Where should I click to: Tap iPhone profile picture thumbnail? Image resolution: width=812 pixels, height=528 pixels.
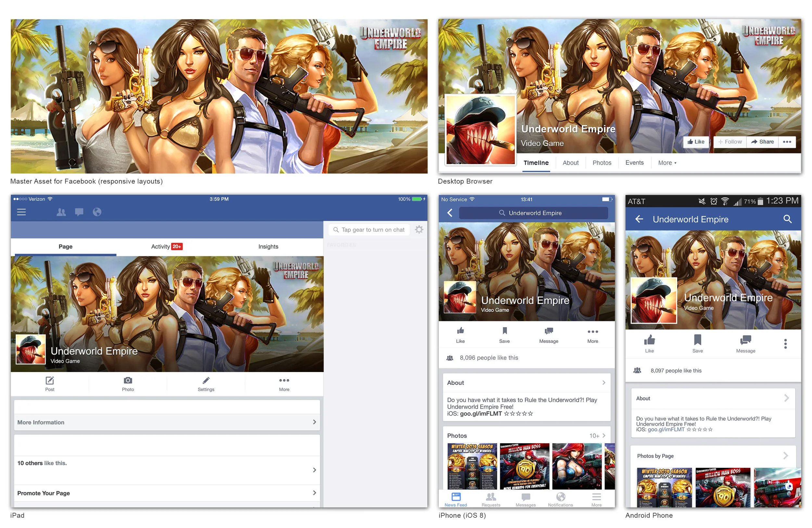click(x=460, y=297)
